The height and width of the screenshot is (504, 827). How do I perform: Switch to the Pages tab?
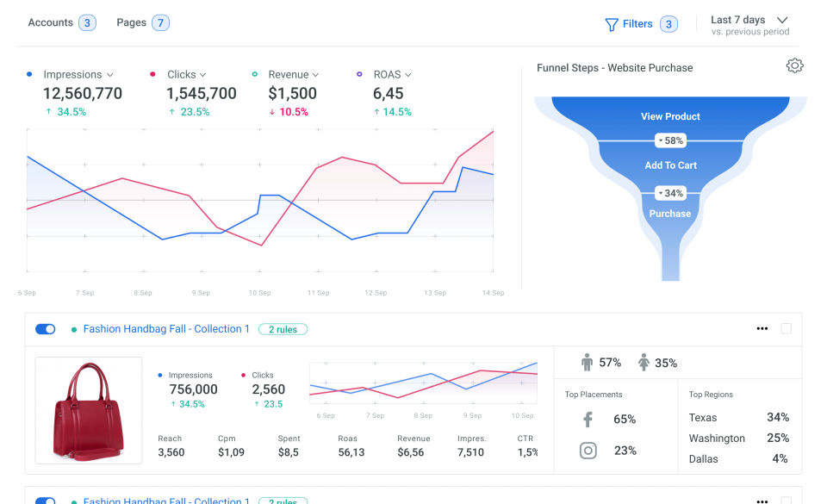tap(131, 23)
